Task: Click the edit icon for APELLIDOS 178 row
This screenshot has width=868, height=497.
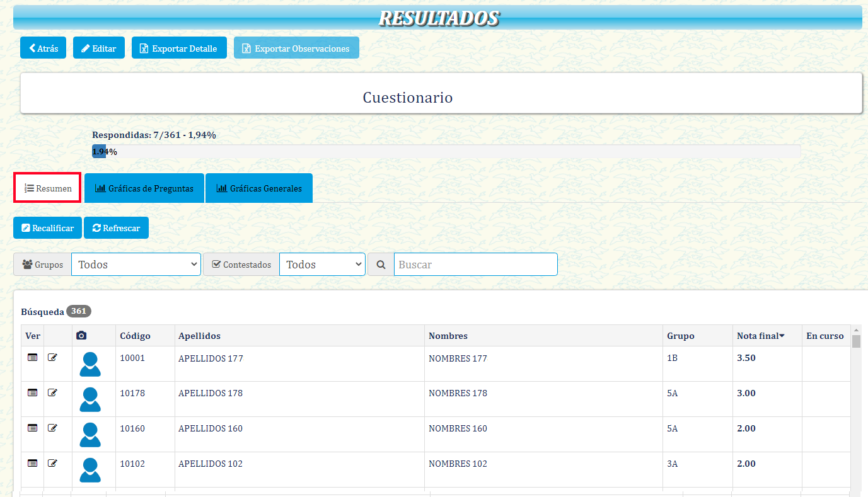Action: [x=53, y=392]
